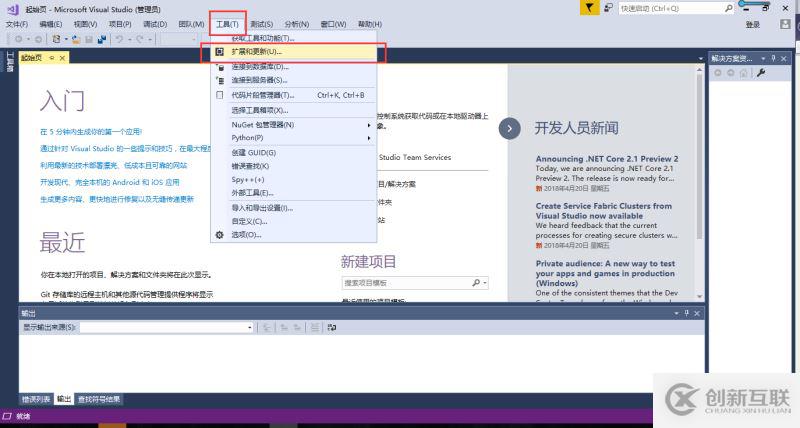Close the 起始页 tab

(62, 58)
